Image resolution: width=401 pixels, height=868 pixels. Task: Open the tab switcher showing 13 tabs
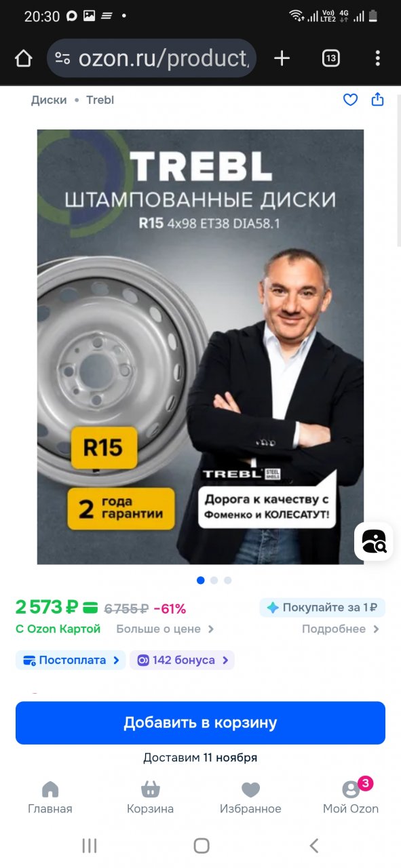330,58
